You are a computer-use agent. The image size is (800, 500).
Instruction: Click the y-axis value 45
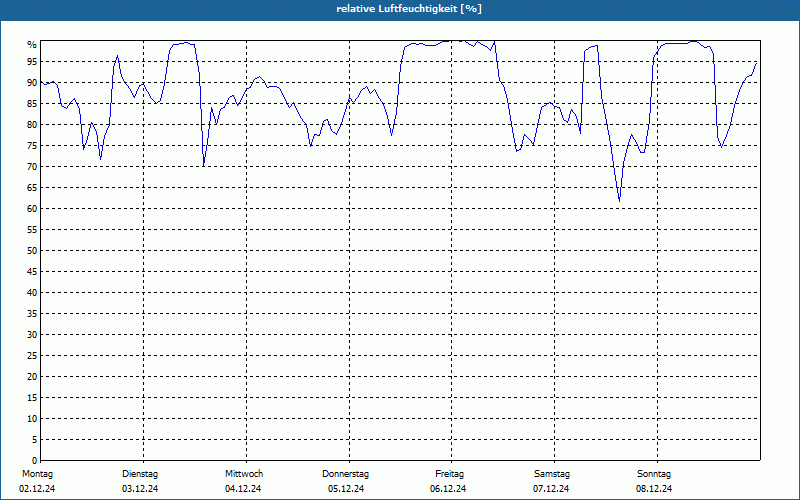point(32,272)
